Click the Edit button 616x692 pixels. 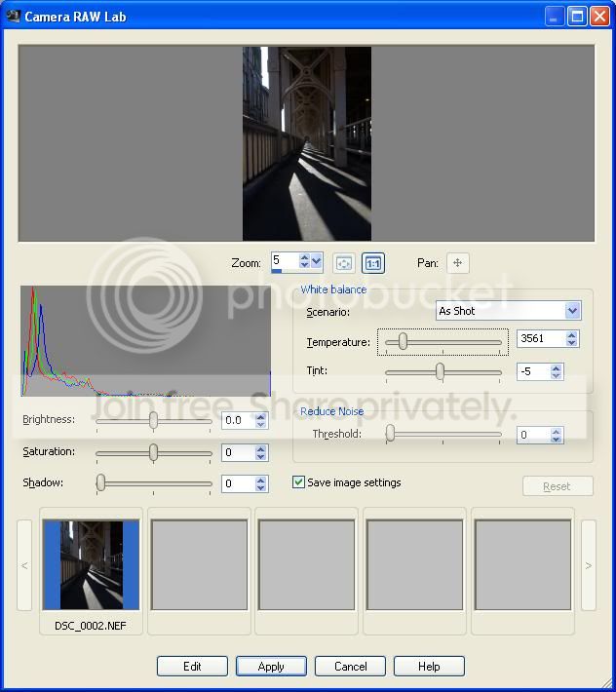point(192,666)
